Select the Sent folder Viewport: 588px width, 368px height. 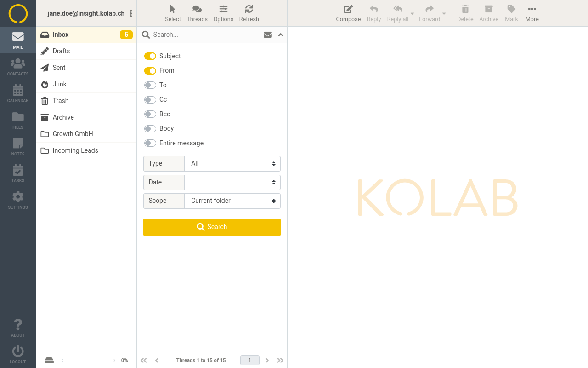(x=86, y=68)
